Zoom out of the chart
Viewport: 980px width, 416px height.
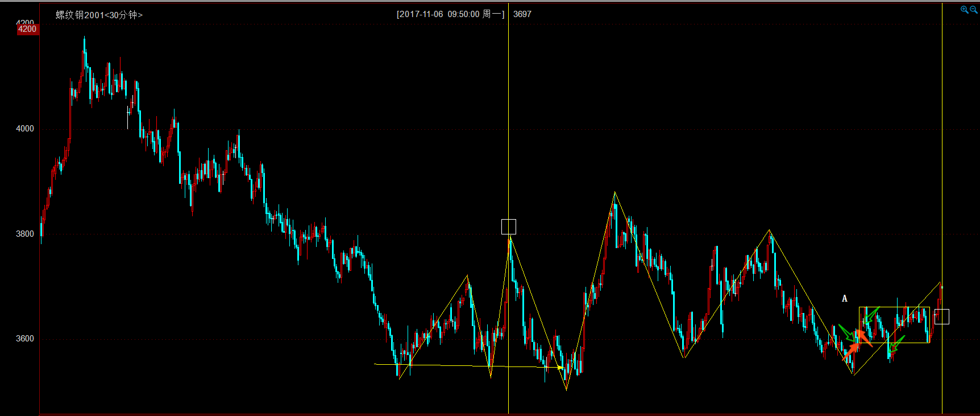click(x=974, y=10)
